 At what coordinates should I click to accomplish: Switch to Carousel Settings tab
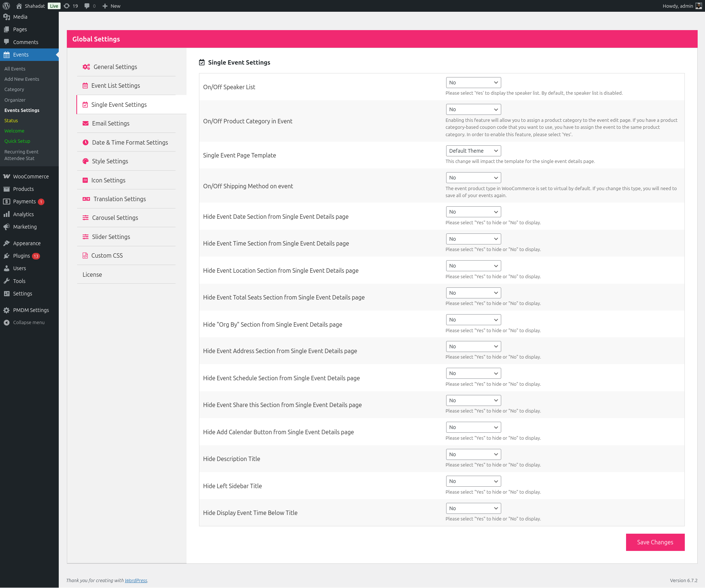(126, 218)
